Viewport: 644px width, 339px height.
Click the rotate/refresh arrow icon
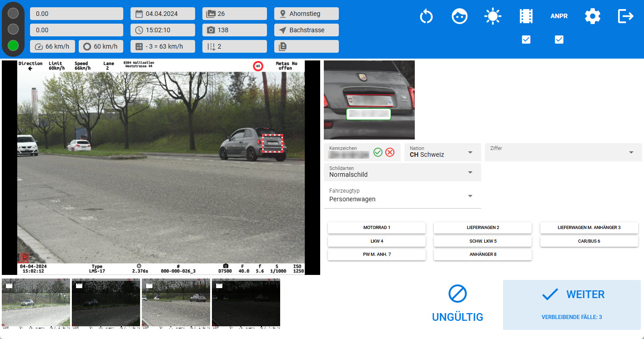426,16
